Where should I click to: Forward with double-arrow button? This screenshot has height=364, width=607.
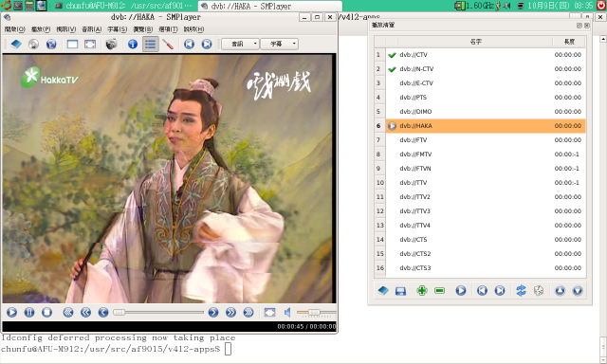[x=230, y=312]
